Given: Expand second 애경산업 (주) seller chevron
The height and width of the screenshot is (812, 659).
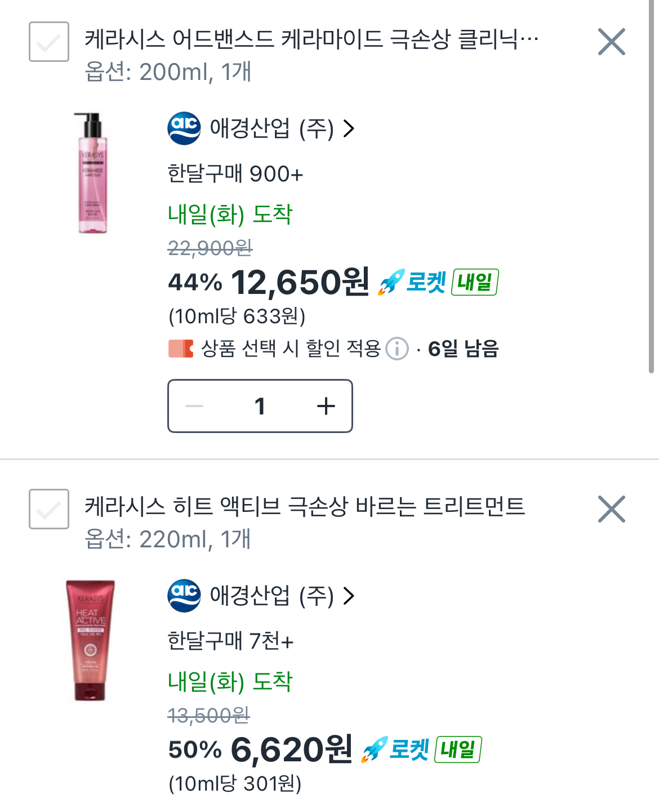Looking at the screenshot, I should (x=349, y=596).
